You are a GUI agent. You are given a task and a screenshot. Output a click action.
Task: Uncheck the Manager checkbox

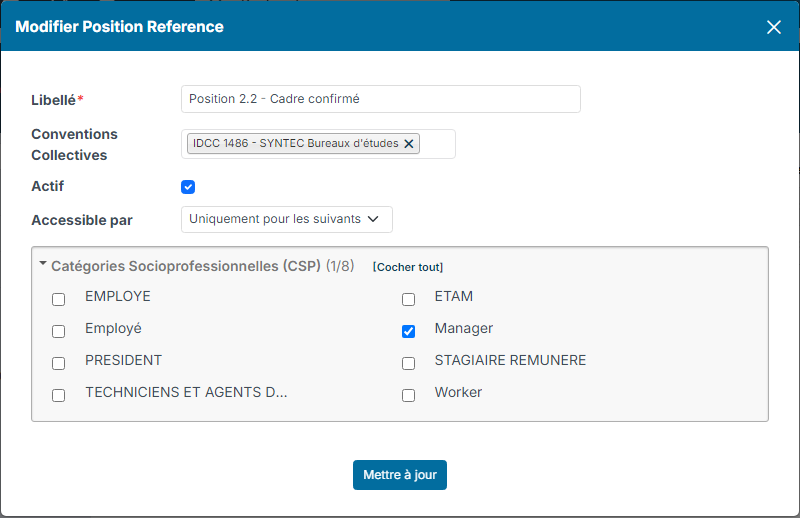[408, 331]
